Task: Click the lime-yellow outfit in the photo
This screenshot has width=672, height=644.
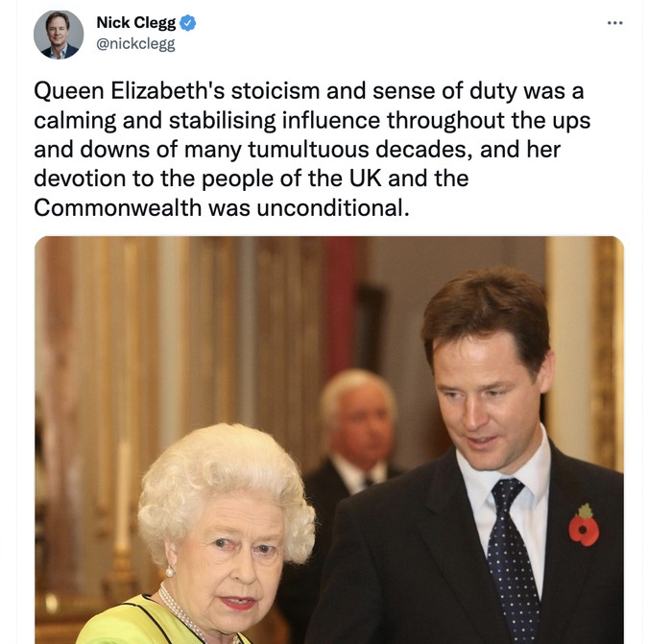Action: (x=141, y=621)
